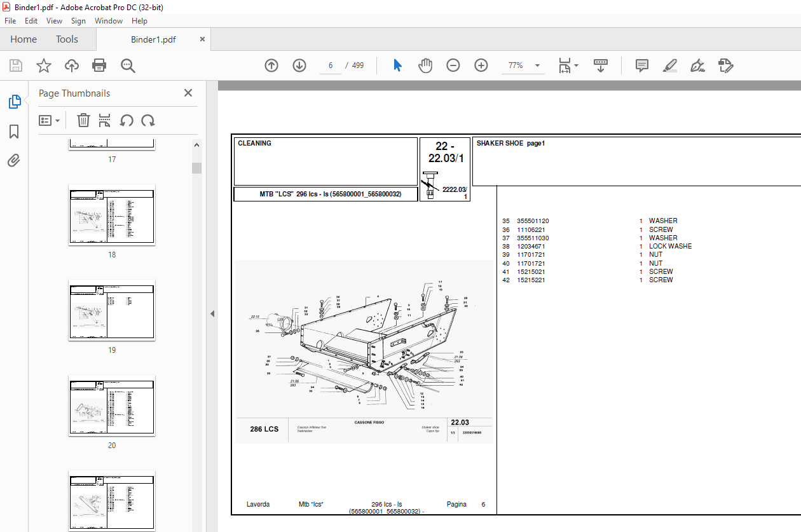Open the File menu
The image size is (801, 532).
click(10, 20)
